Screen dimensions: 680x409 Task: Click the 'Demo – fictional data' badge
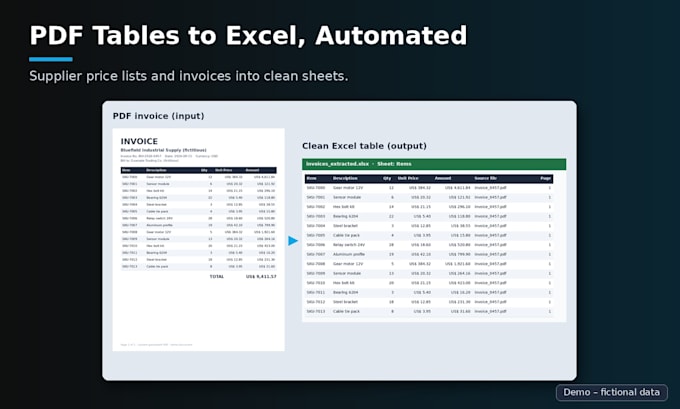pyautogui.click(x=611, y=392)
